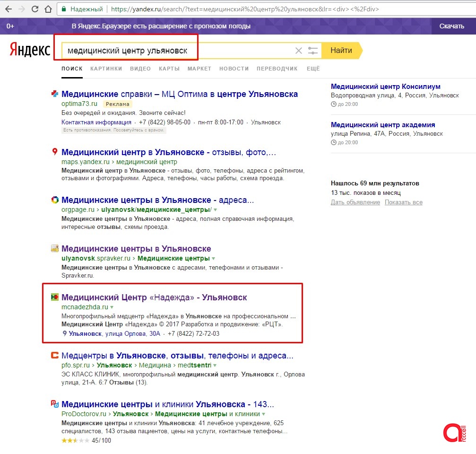This screenshot has height=454, width=476.
Task: Expand the orgpage.ru result dropdown arrow
Action: click(215, 210)
